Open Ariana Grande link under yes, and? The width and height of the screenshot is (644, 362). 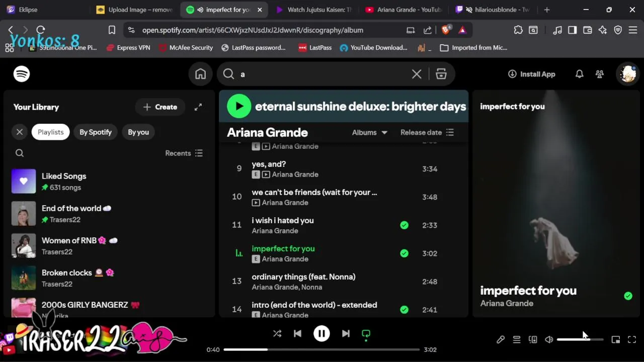point(295,174)
